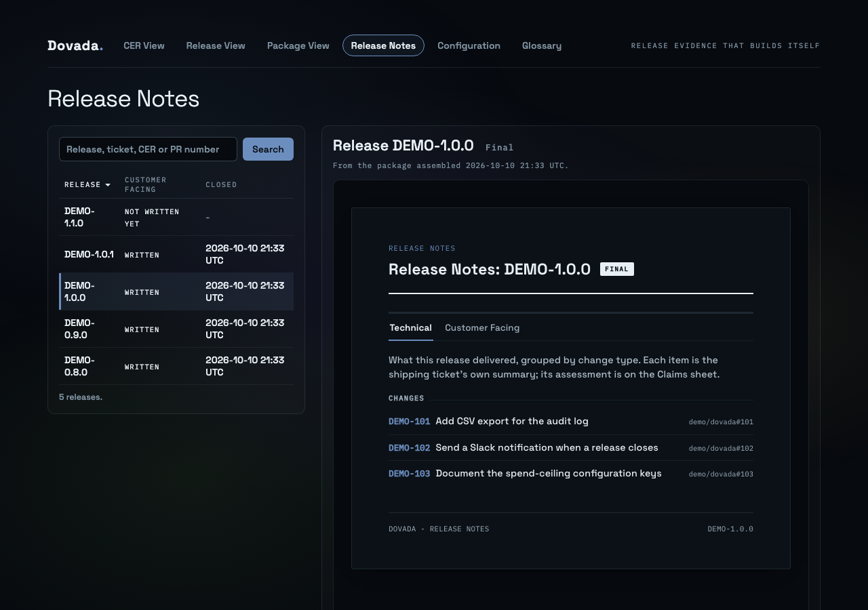Screen dimensions: 868x610
Task: Click the NOT WRITTEN YET status cell
Action: (152, 218)
